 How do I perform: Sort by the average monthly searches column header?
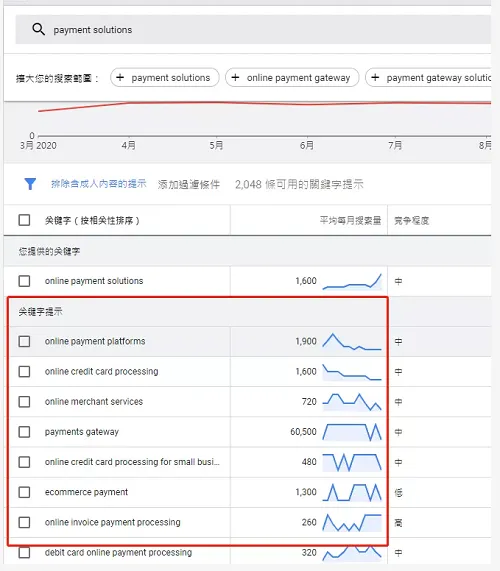[350, 220]
